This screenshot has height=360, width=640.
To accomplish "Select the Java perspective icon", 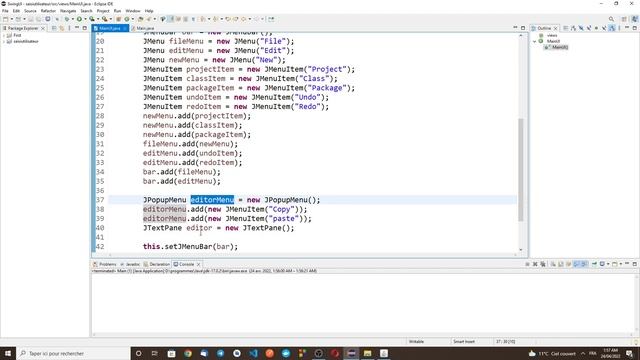I will [x=635, y=19].
